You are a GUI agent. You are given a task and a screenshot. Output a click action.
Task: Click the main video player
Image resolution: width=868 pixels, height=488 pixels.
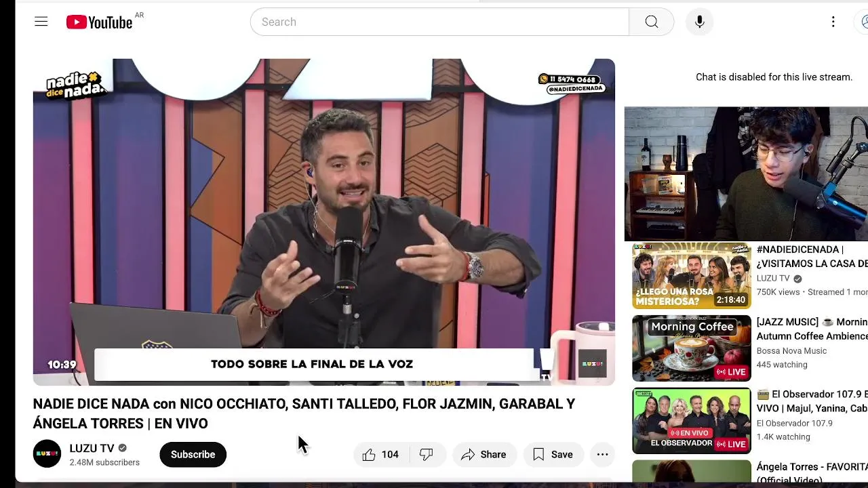[324, 222]
